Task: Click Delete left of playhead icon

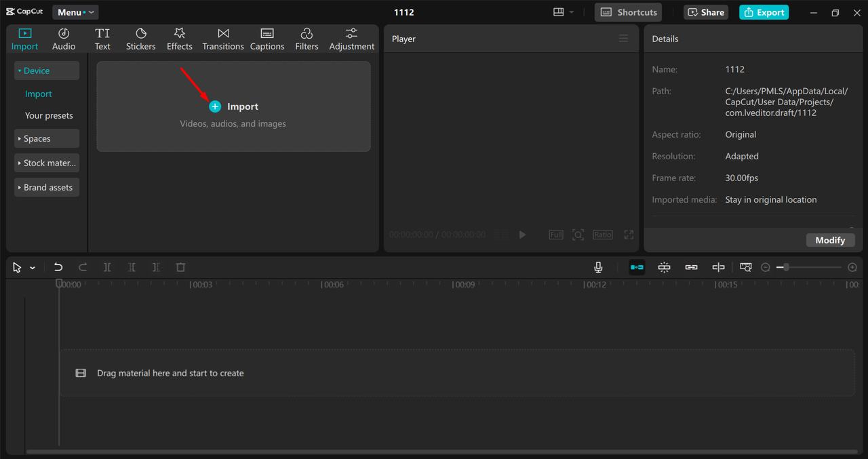Action: click(132, 267)
